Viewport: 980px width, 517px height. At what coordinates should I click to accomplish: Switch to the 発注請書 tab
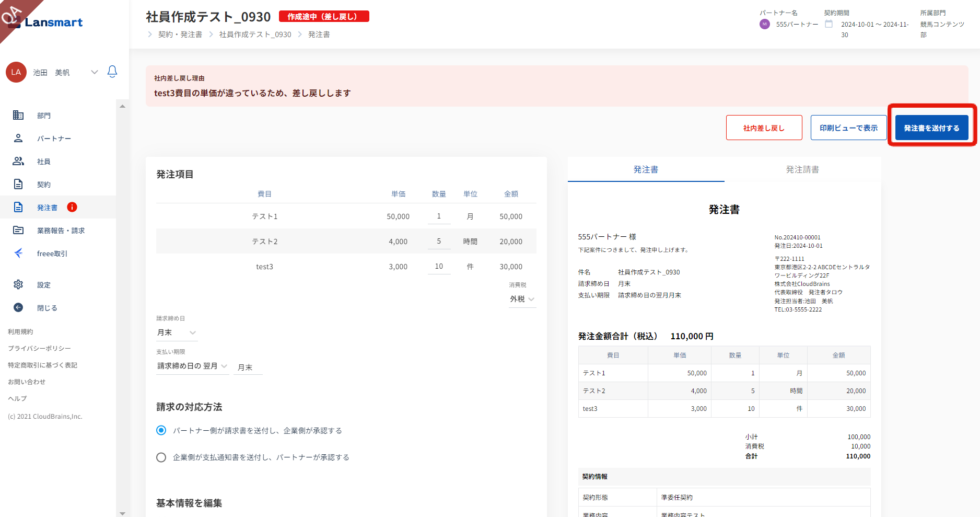click(x=802, y=169)
